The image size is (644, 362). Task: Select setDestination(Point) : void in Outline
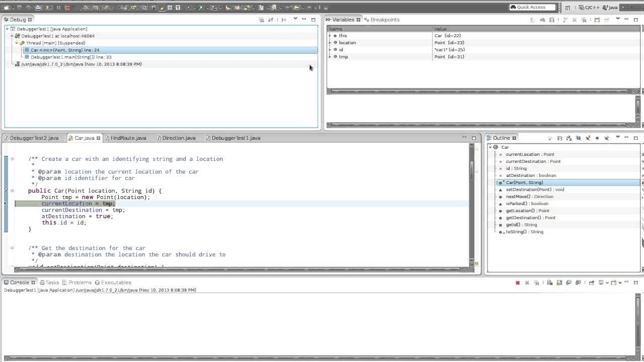pyautogui.click(x=535, y=190)
